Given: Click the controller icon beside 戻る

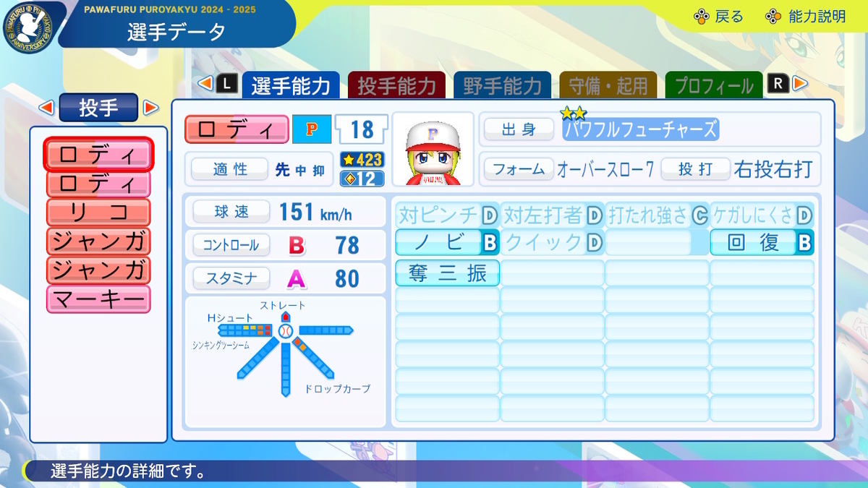Looking at the screenshot, I should [700, 16].
